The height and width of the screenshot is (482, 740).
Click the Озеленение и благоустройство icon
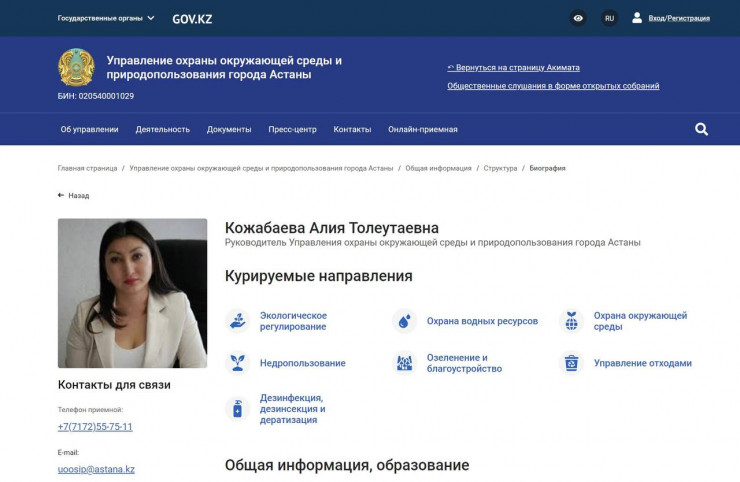point(404,363)
